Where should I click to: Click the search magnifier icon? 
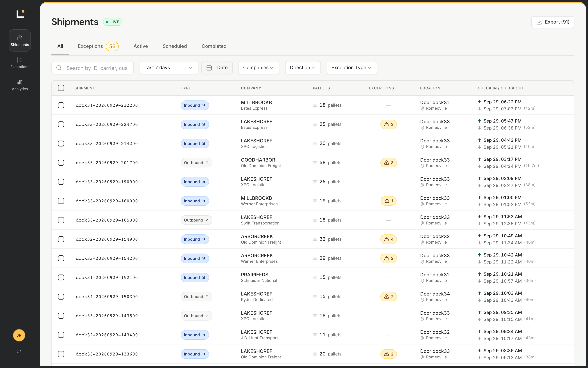59,68
